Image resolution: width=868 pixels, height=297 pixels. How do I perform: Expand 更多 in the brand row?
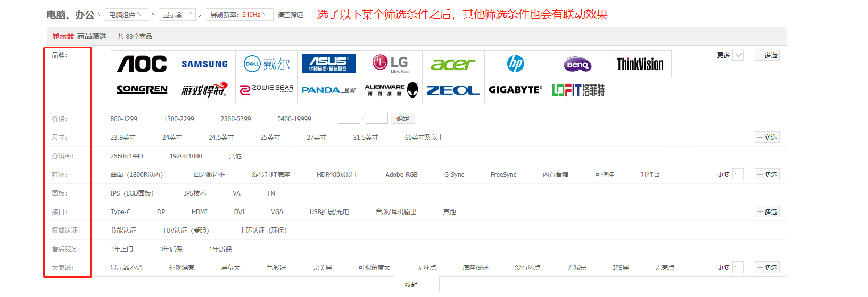pyautogui.click(x=730, y=55)
